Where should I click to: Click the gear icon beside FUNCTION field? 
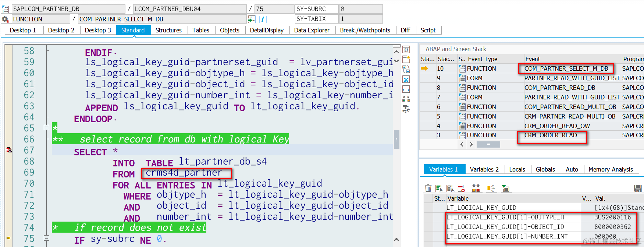tap(5, 19)
